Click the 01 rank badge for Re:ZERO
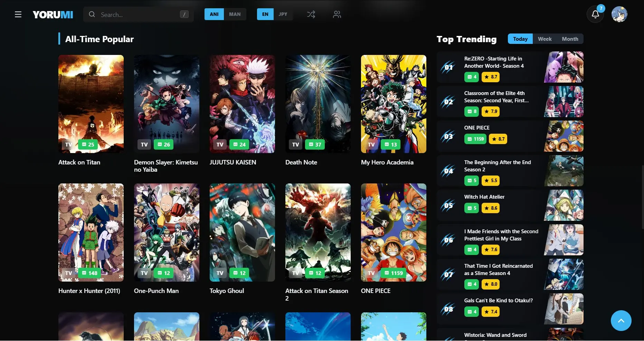This screenshot has height=341, width=644. tap(448, 67)
